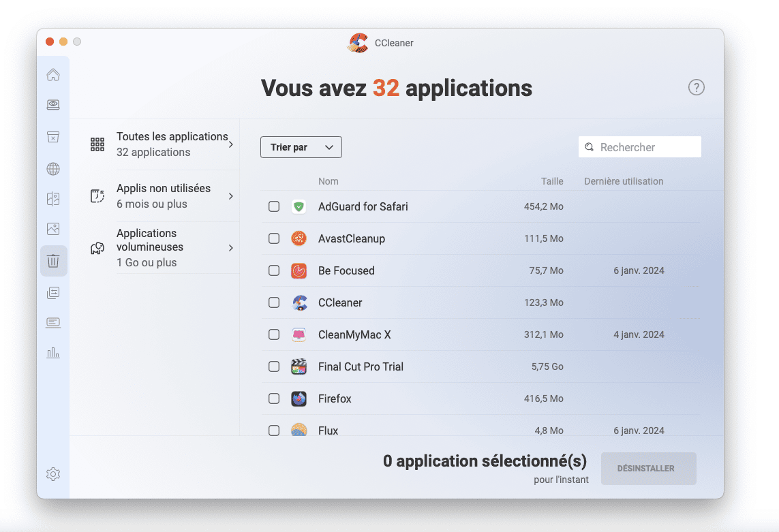The width and height of the screenshot is (779, 532).
Task: Tick the Be Focused checkbox
Action: click(274, 270)
